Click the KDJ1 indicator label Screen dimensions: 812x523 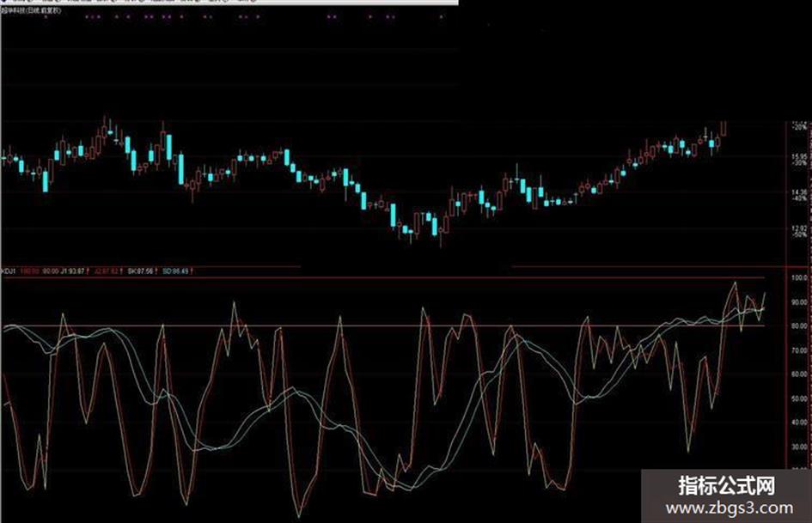coord(9,271)
